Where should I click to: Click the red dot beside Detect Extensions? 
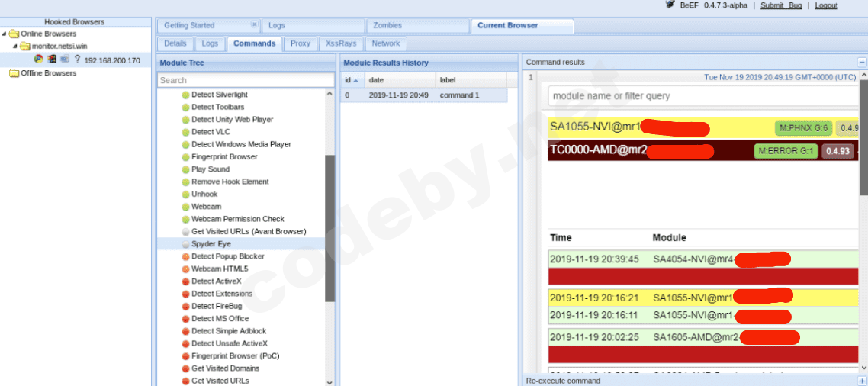click(x=185, y=294)
